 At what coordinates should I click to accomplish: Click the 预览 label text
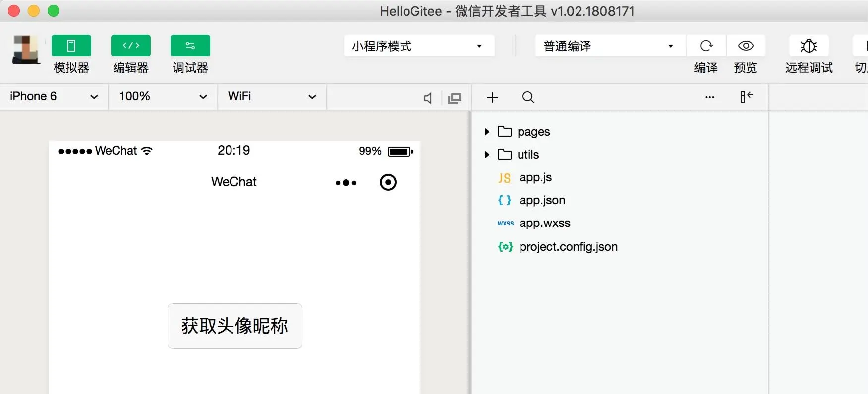tap(746, 68)
